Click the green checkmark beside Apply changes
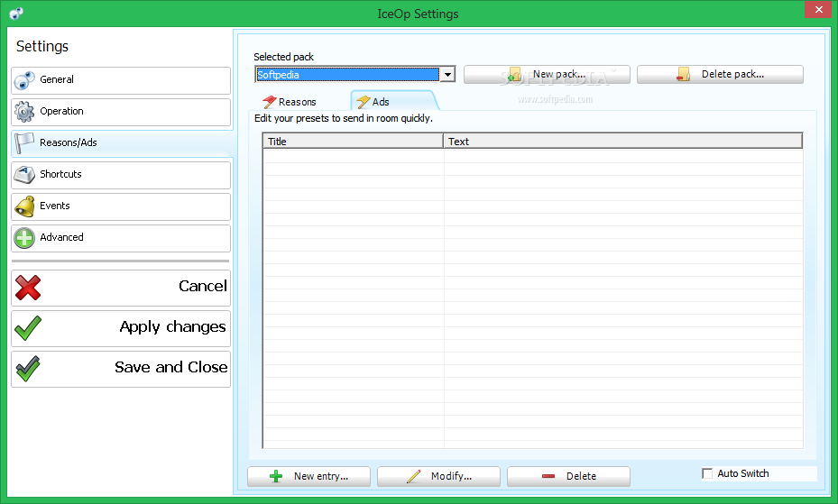This screenshot has height=504, width=838. pyautogui.click(x=28, y=328)
